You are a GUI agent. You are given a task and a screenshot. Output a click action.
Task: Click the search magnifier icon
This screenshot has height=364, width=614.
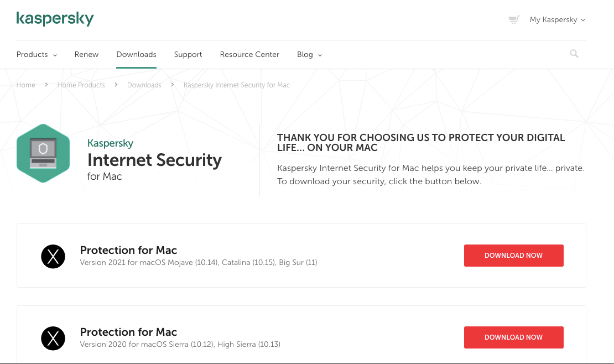pyautogui.click(x=574, y=54)
